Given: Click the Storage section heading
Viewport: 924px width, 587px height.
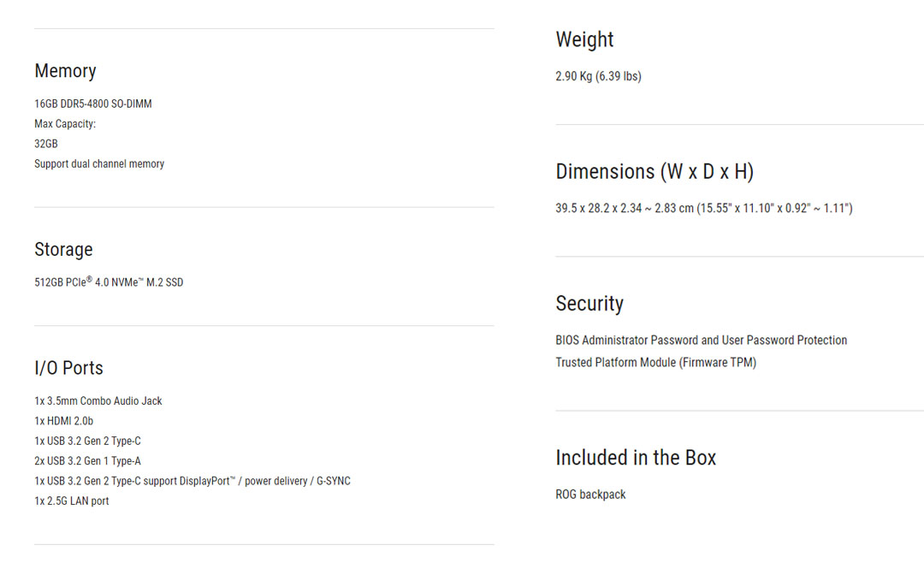Looking at the screenshot, I should (63, 250).
